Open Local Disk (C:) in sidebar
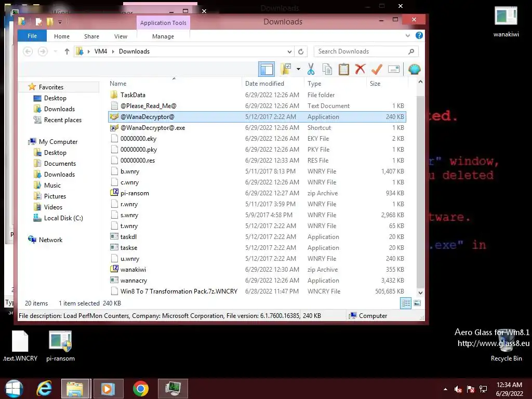The image size is (532, 399). point(63,218)
